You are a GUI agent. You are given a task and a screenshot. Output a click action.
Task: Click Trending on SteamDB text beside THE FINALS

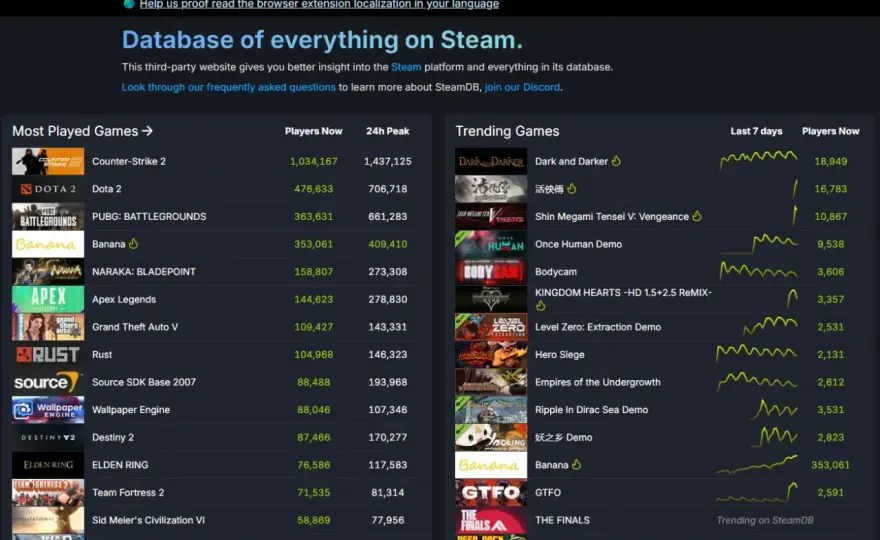coord(765,520)
